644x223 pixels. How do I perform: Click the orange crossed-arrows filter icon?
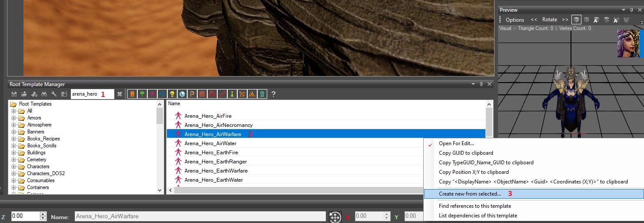[x=242, y=94]
